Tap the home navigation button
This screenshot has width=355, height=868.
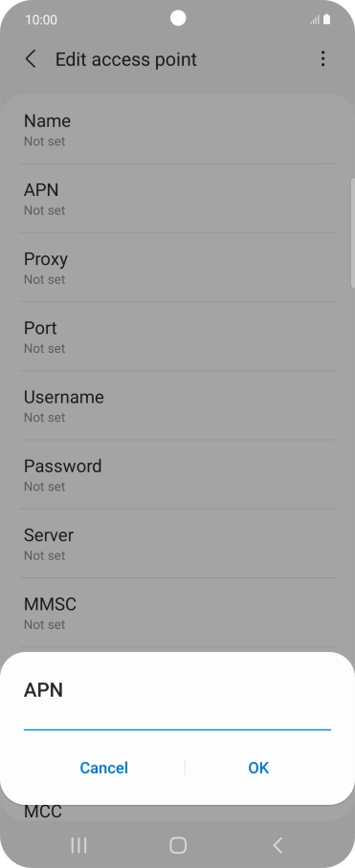tap(178, 845)
